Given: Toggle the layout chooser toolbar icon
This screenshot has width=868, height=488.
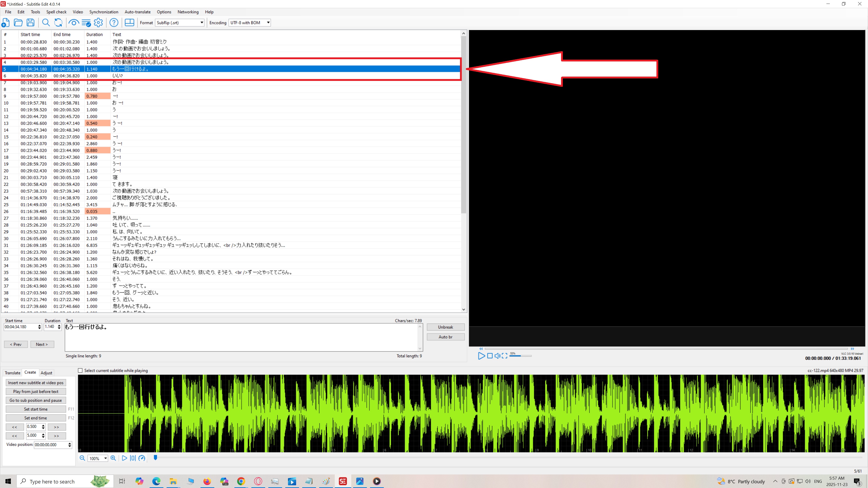Looking at the screenshot, I should (x=129, y=23).
